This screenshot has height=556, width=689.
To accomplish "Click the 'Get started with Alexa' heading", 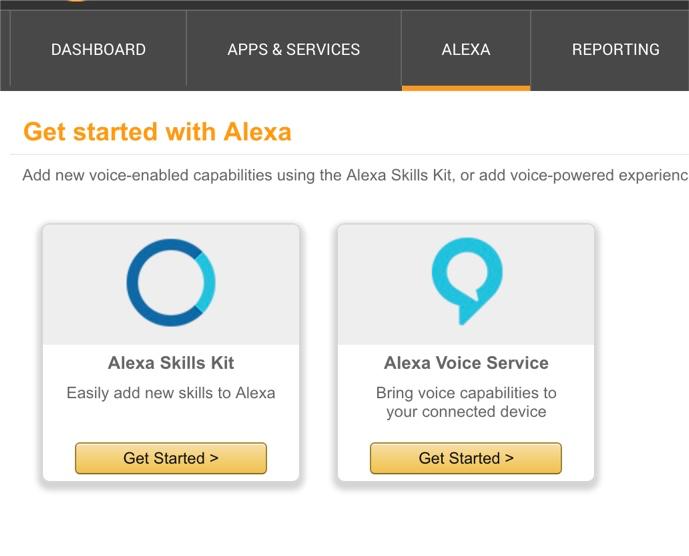I will pos(157,132).
